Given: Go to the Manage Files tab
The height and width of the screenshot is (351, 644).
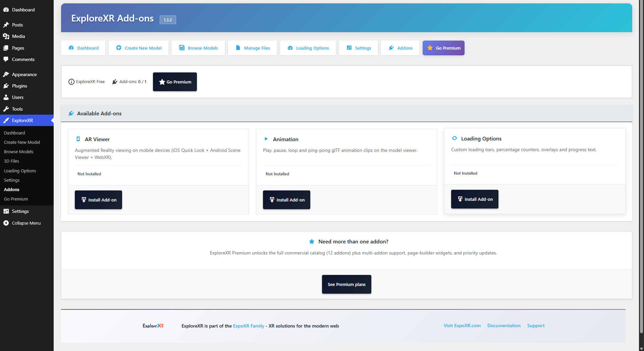Looking at the screenshot, I should pyautogui.click(x=253, y=48).
